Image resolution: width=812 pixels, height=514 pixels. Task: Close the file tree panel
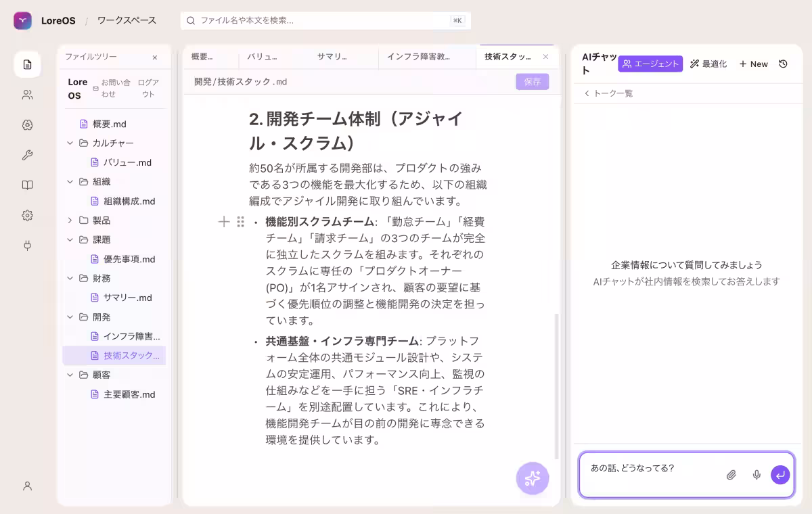(x=154, y=58)
